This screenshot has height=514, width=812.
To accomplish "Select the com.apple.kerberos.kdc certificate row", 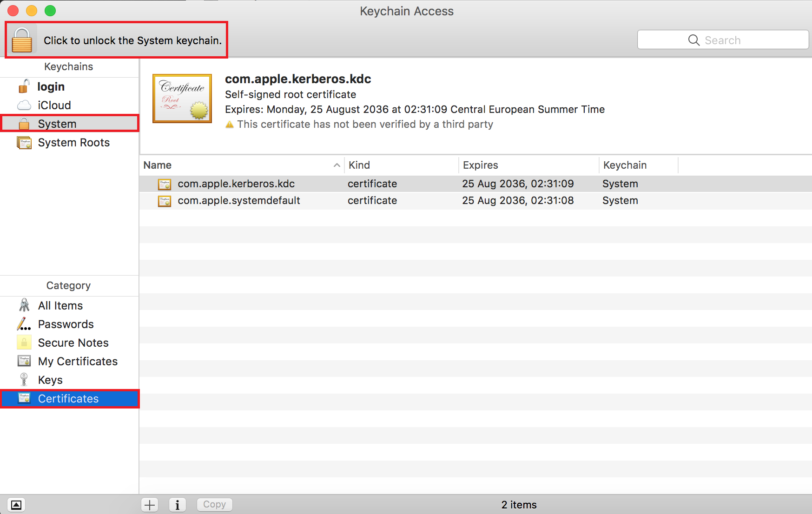I will click(x=475, y=184).
